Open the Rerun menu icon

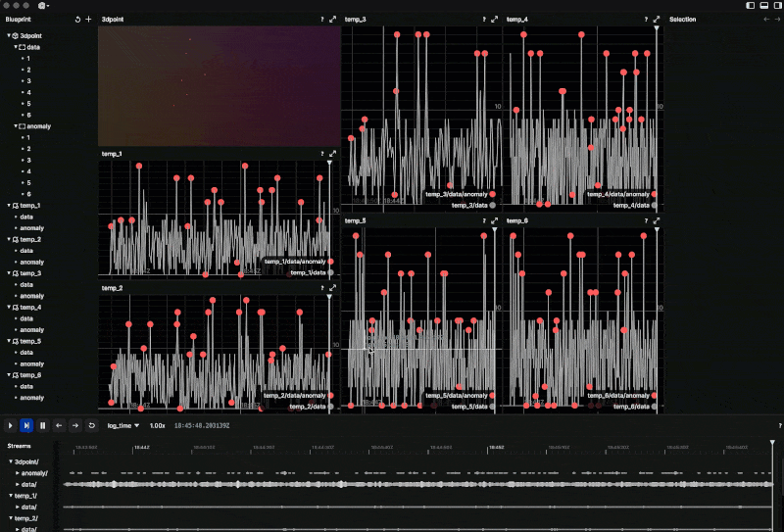click(43, 6)
